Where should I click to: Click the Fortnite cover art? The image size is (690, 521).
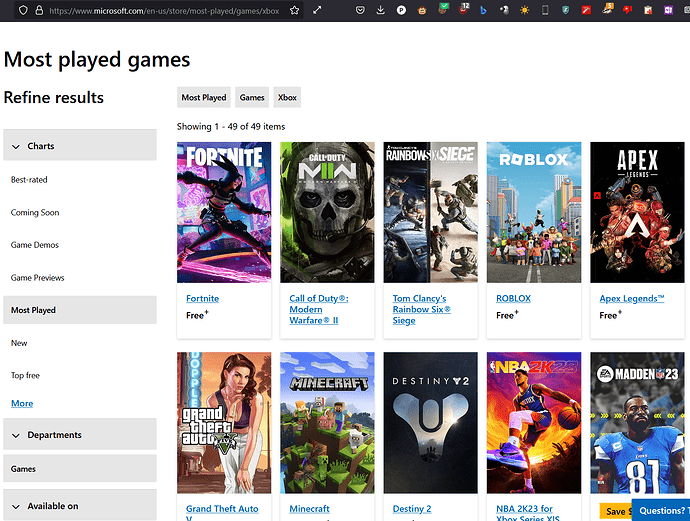coord(224,212)
